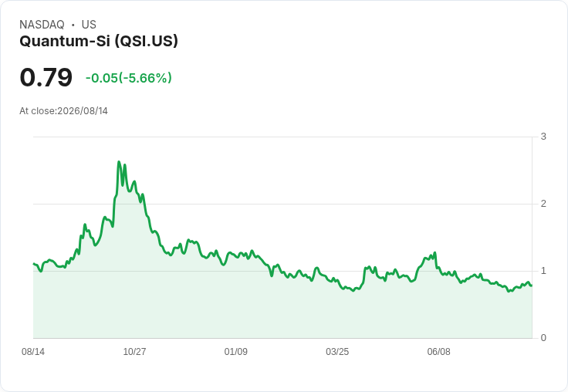
Task: Click the chart line's leftmost starting point
Action: coord(34,264)
